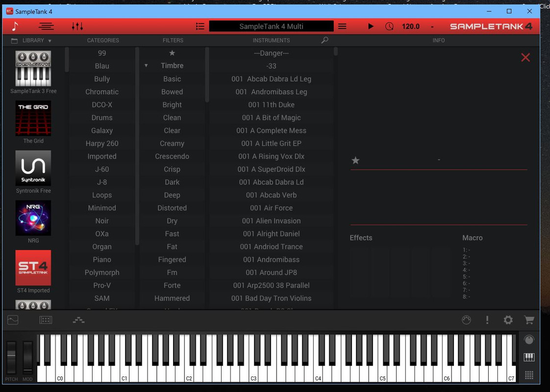Select the Drums category
Viewport: 550px width, 392px height.
tap(102, 118)
